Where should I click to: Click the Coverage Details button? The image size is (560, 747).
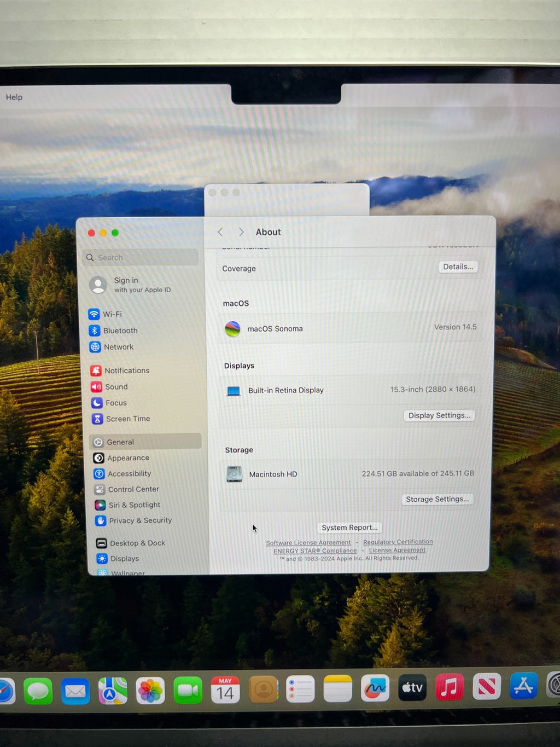coord(458,267)
